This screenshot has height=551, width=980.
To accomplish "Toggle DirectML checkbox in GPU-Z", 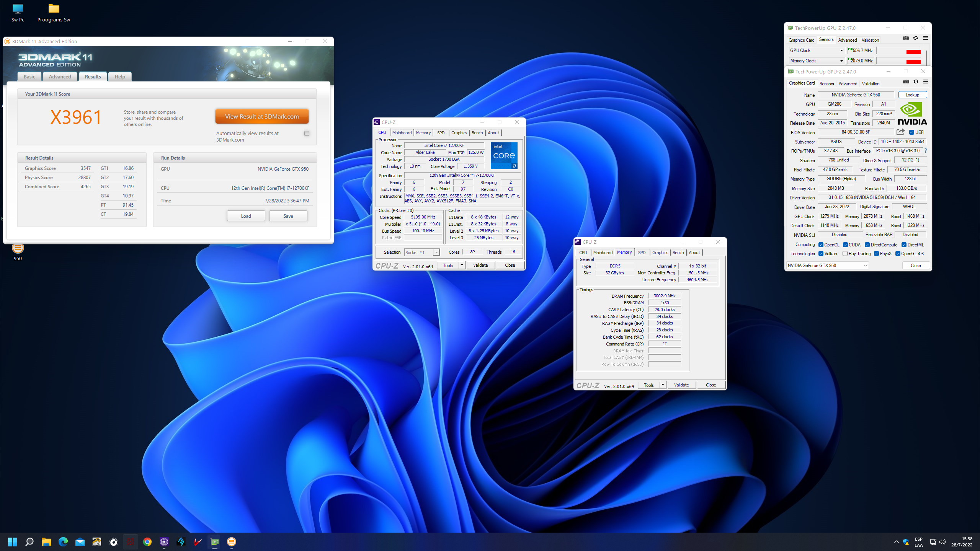I will coord(904,245).
